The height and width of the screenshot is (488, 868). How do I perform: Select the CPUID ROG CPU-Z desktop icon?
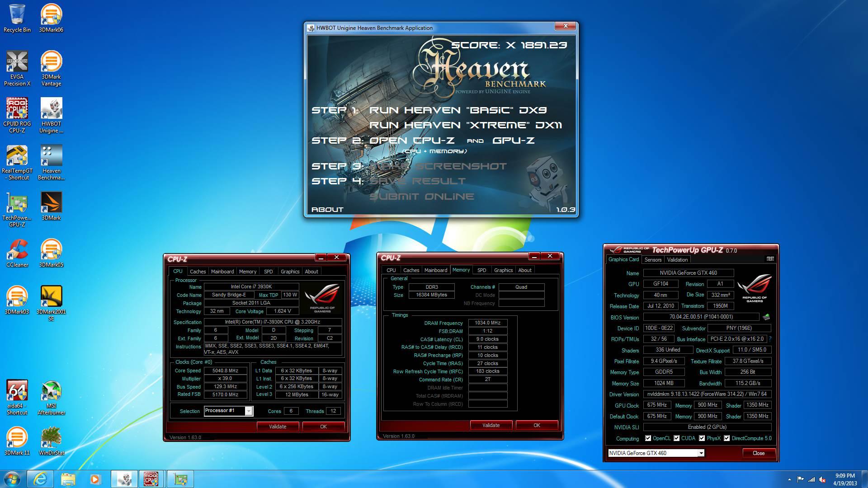click(x=17, y=115)
